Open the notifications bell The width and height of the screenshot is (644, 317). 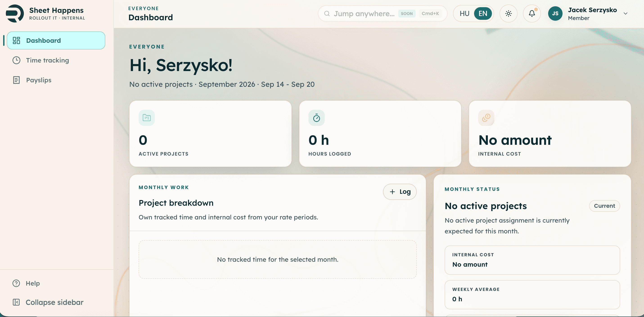[x=532, y=13]
